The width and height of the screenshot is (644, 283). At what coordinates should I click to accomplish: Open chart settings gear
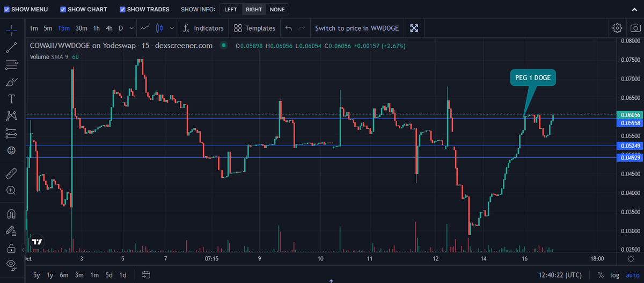(x=617, y=28)
